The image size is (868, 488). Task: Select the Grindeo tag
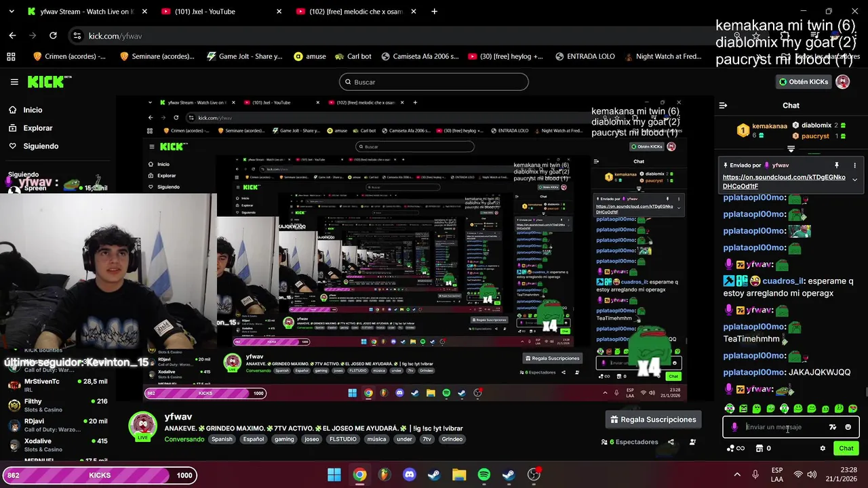[x=452, y=439]
